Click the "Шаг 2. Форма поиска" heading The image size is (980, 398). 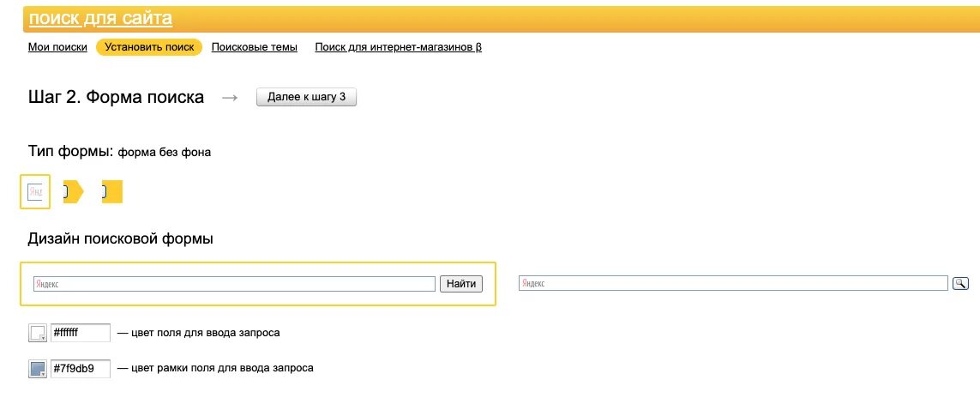pos(117,98)
